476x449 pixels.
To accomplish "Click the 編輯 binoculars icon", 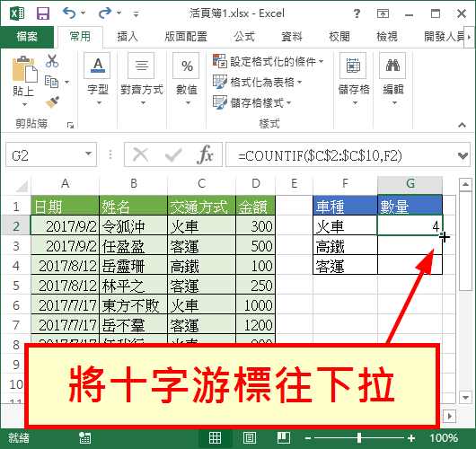I will (392, 66).
